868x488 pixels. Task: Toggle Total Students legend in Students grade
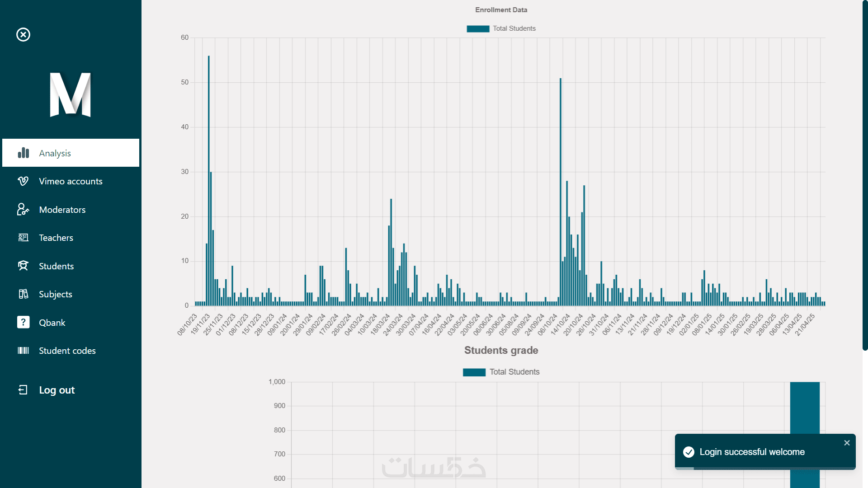(501, 372)
